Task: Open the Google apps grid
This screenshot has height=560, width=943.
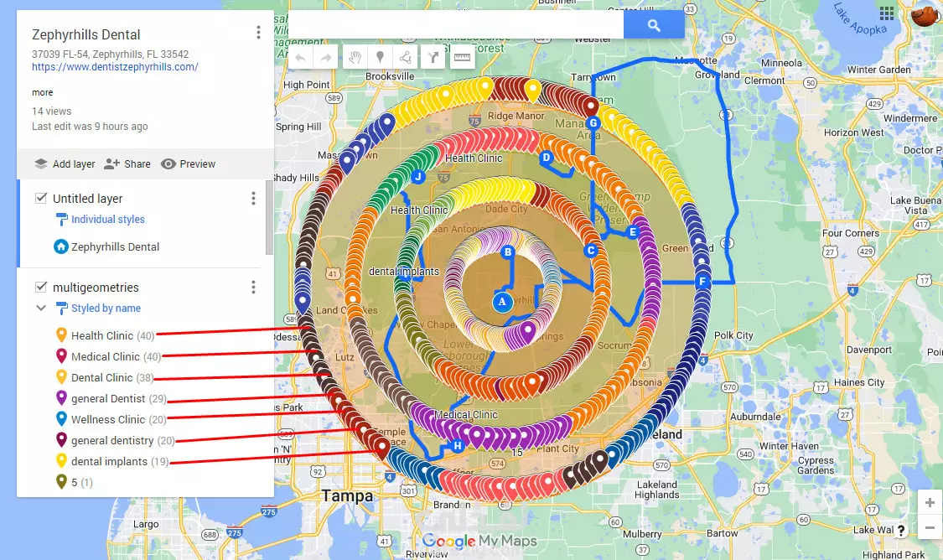Action: coord(887,13)
